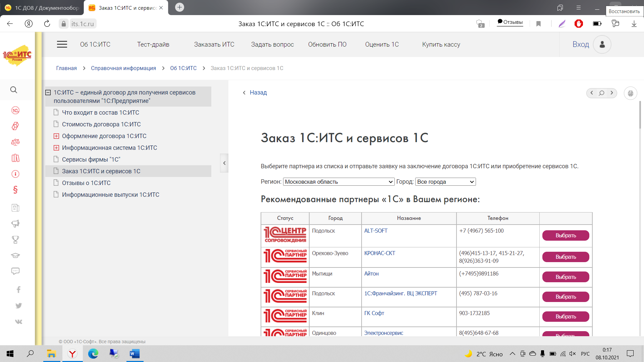Click the trophy cup icon in sidebar
The width and height of the screenshot is (644, 362).
15,240
